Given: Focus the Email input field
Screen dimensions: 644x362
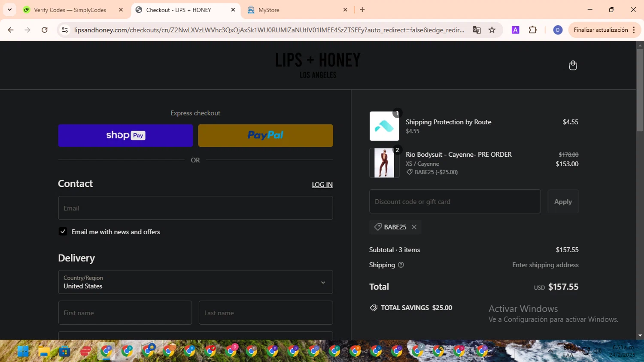Looking at the screenshot, I should (195, 208).
